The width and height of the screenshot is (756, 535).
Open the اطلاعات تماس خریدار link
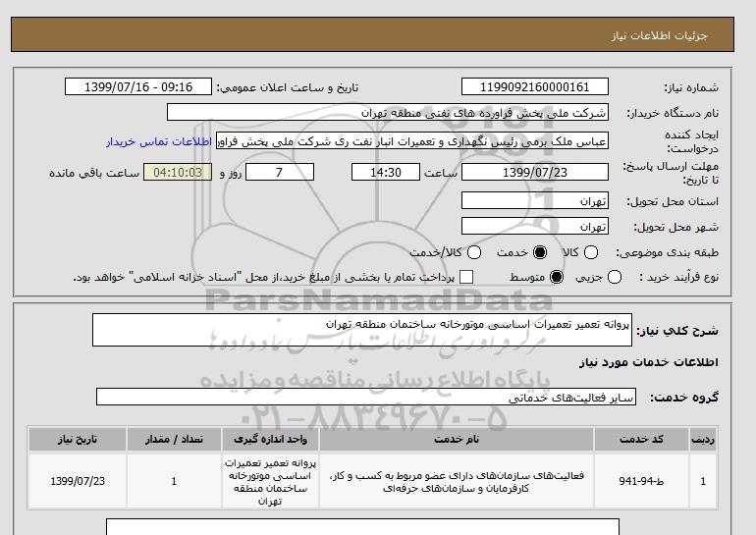click(x=159, y=142)
